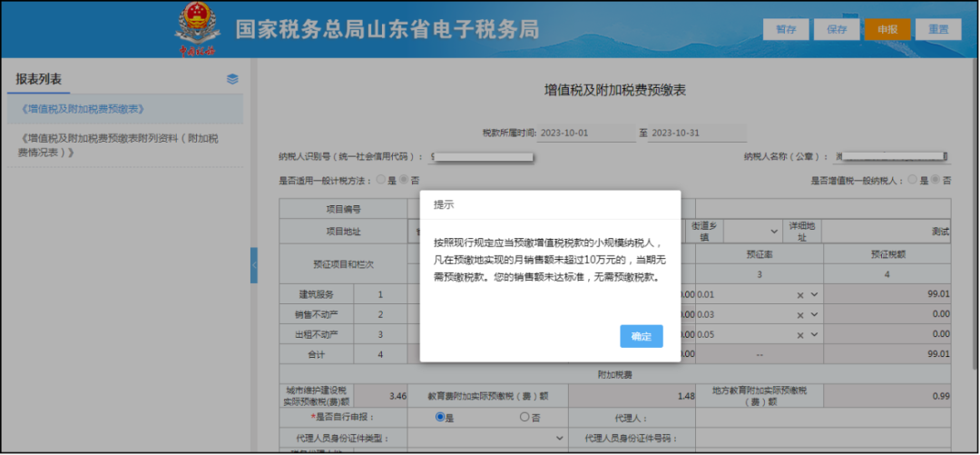Open the 代理人员身份证件类型 dropdown
Image resolution: width=980 pixels, height=455 pixels.
(x=560, y=438)
